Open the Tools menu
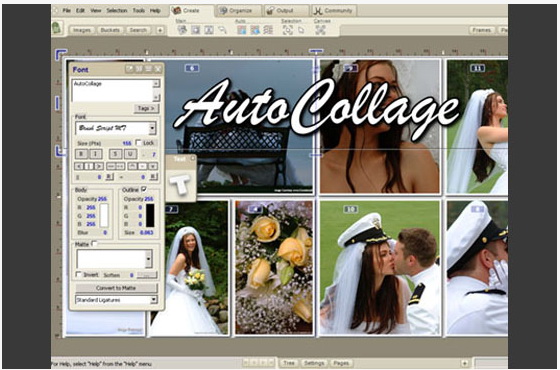The image size is (560, 370). point(139,10)
